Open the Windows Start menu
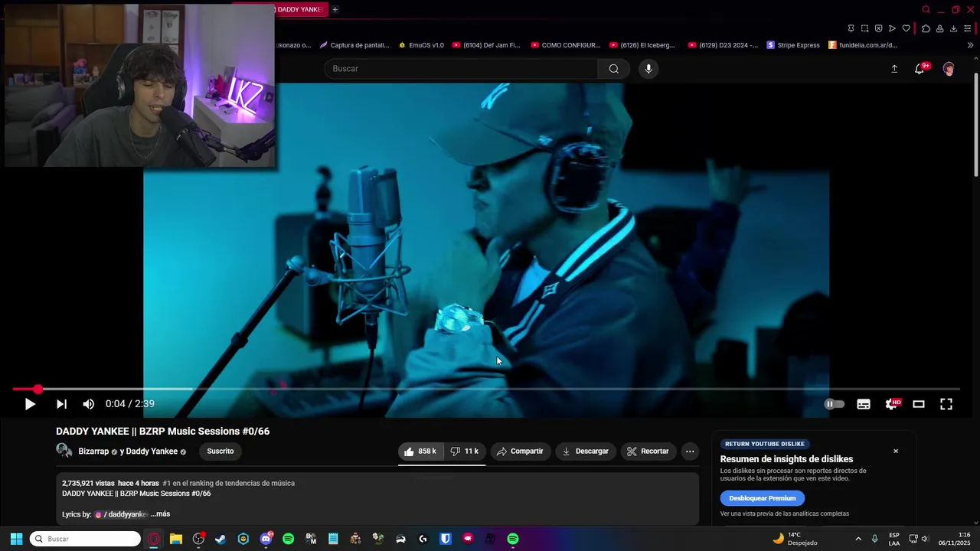Image resolution: width=980 pixels, height=551 pixels. (x=16, y=539)
